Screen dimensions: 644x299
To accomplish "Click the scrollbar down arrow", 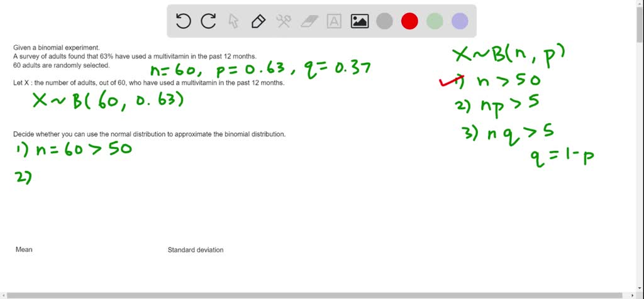I will pyautogui.click(x=640, y=289).
